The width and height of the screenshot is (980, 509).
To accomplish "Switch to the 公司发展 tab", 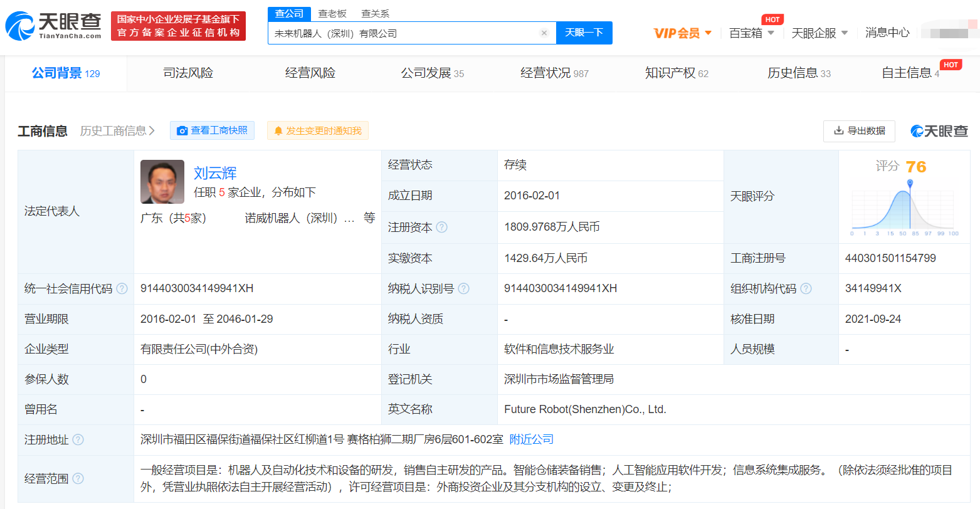I will 433,73.
